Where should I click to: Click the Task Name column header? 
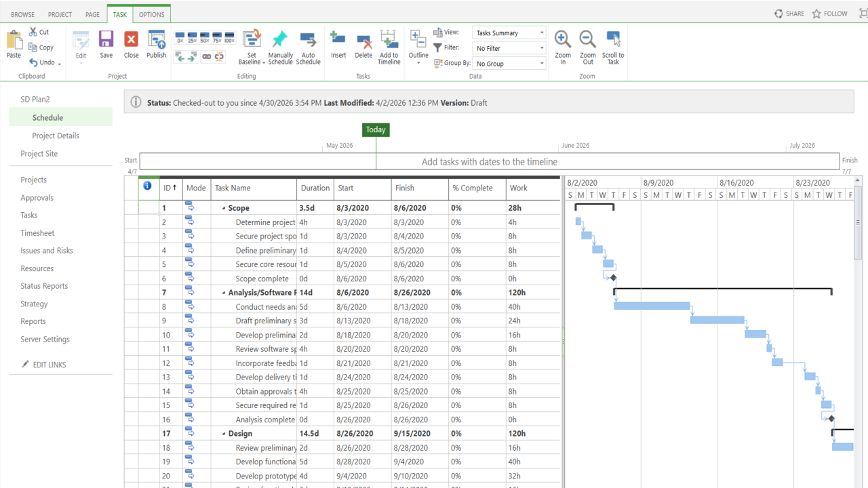(254, 188)
